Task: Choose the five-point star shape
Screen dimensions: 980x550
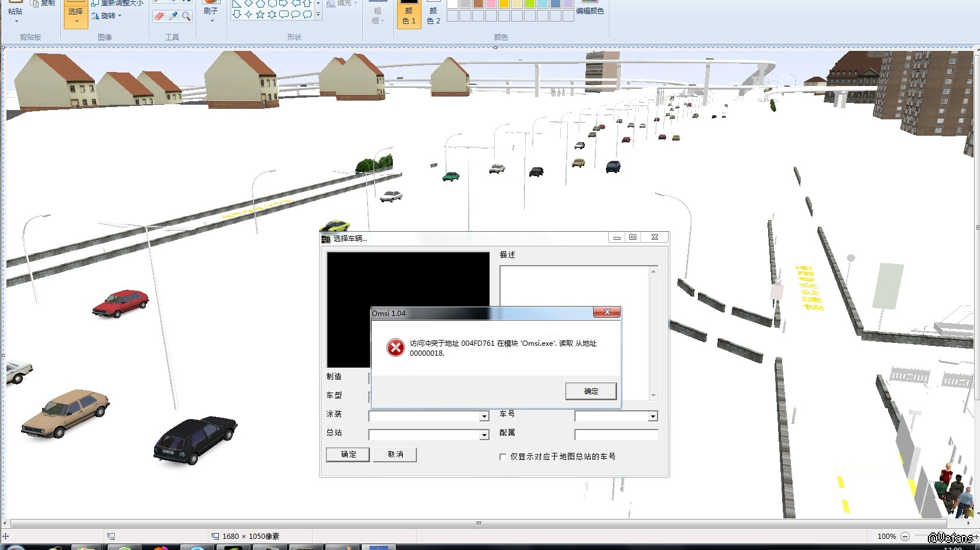Action: [260, 15]
